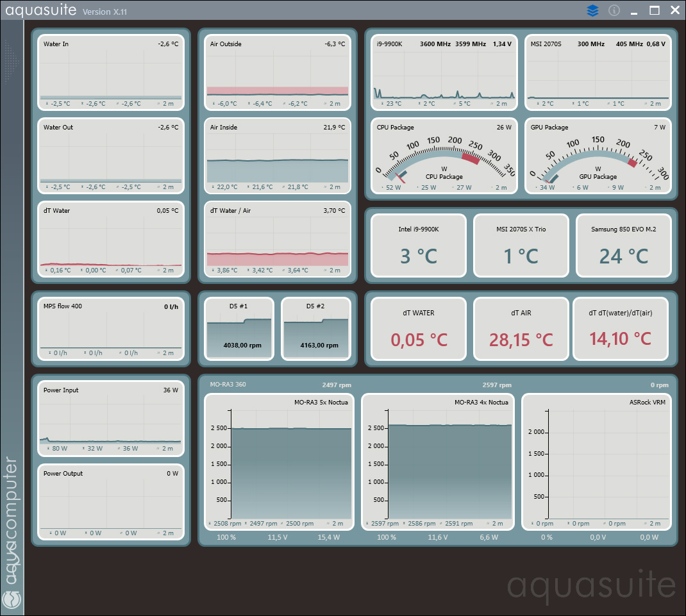Click the 0 l/h flow value
This screenshot has height=616, width=686.
(x=171, y=306)
